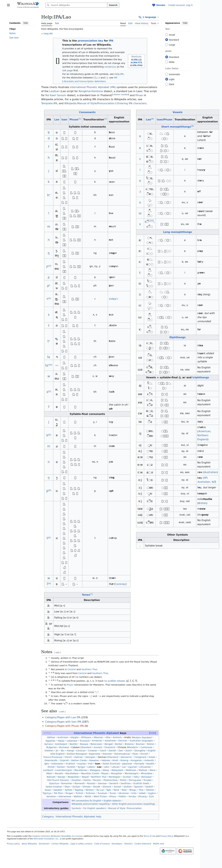Open International Phonetic Alphabet (IPA) link
Image resolution: width=222 pixels, height=868 pixels.
click(x=93, y=87)
